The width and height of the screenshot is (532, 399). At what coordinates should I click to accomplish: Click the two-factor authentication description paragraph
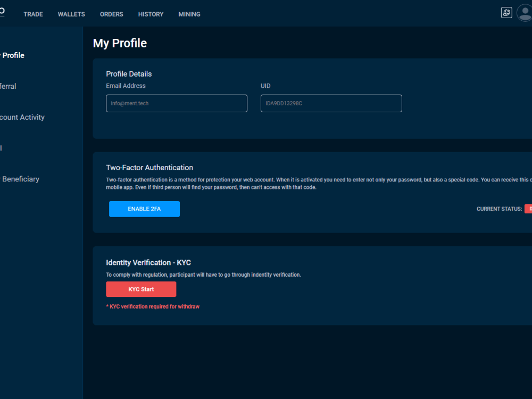point(319,184)
